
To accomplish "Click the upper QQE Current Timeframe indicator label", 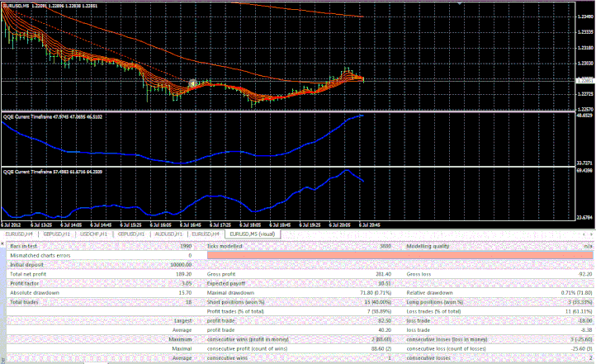I will 53,117.
